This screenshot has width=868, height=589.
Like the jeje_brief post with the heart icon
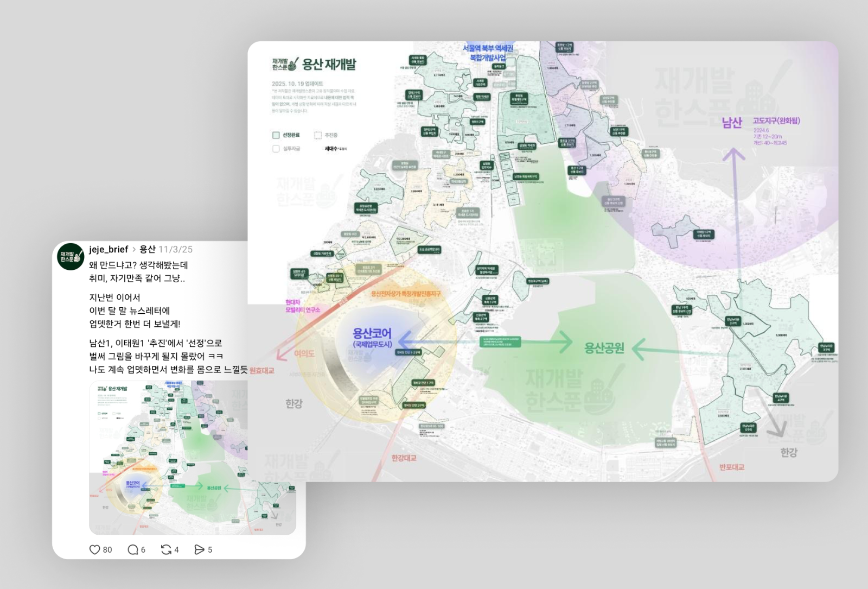point(95,549)
